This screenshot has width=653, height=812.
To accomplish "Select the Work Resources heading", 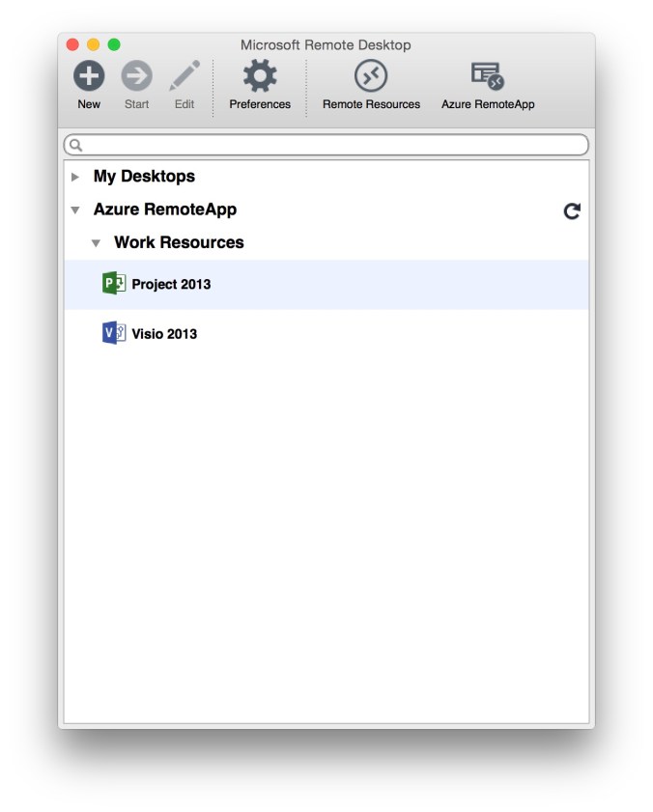I will point(179,242).
